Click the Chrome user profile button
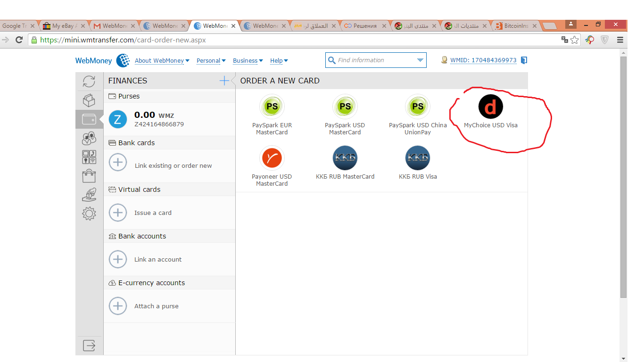Viewport: 644px width, 362px height. (571, 24)
